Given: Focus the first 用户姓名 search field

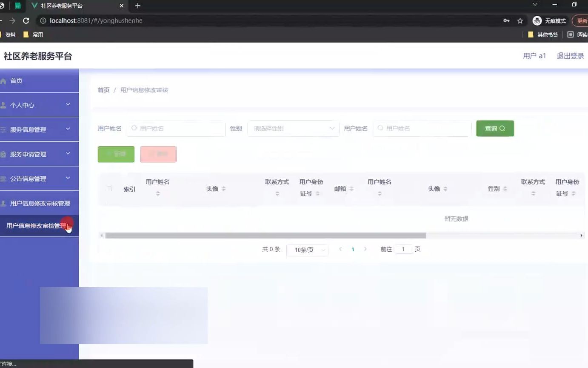Looking at the screenshot, I should (176, 128).
